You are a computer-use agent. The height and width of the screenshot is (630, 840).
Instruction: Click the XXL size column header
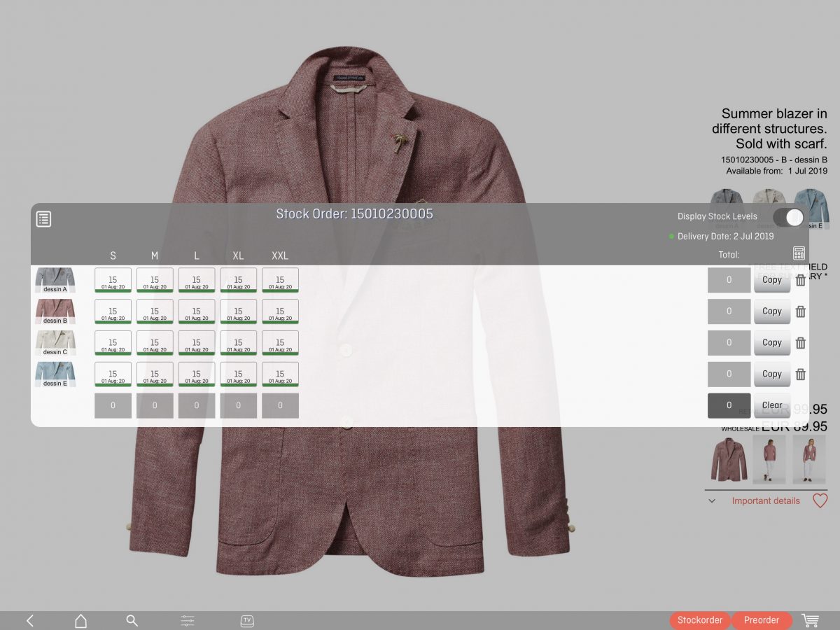pos(280,255)
